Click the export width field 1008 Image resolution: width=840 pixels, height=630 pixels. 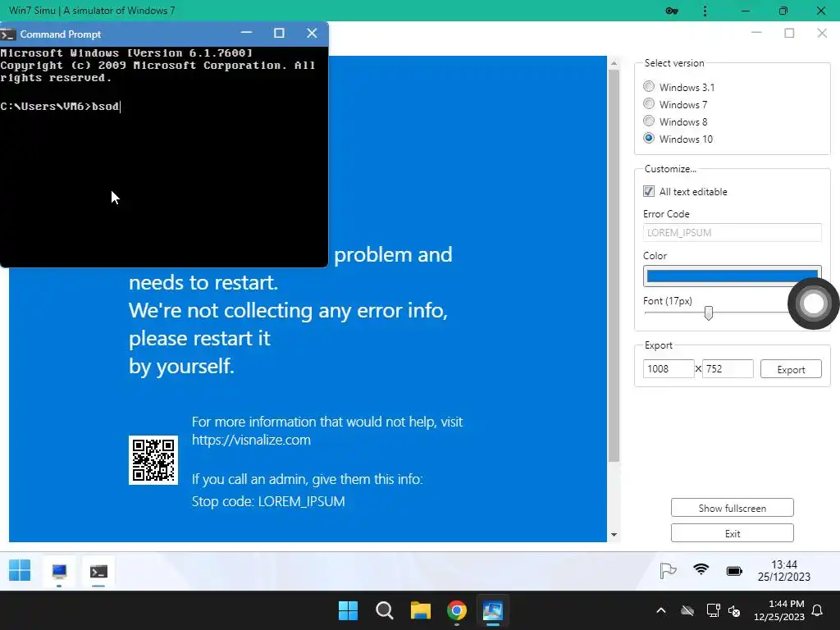pyautogui.click(x=668, y=368)
